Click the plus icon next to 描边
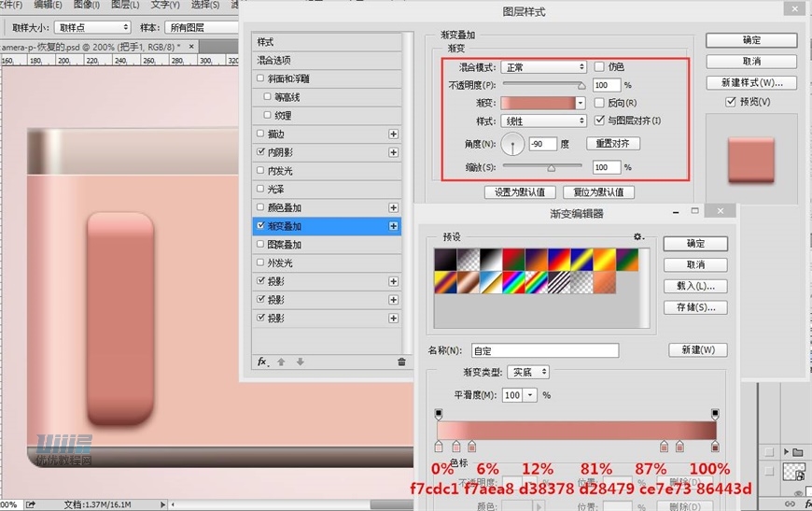This screenshot has width=812, height=511. pos(394,135)
